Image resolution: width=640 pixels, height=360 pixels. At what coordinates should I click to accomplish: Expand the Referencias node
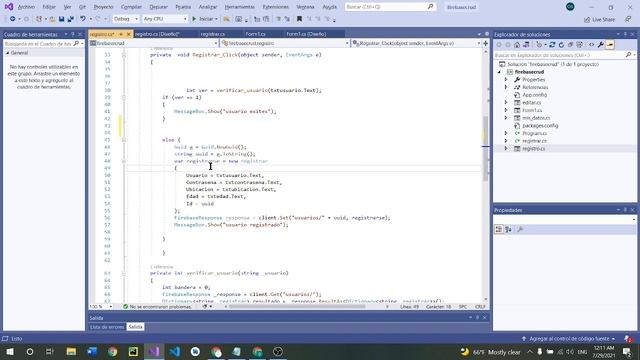click(x=506, y=87)
